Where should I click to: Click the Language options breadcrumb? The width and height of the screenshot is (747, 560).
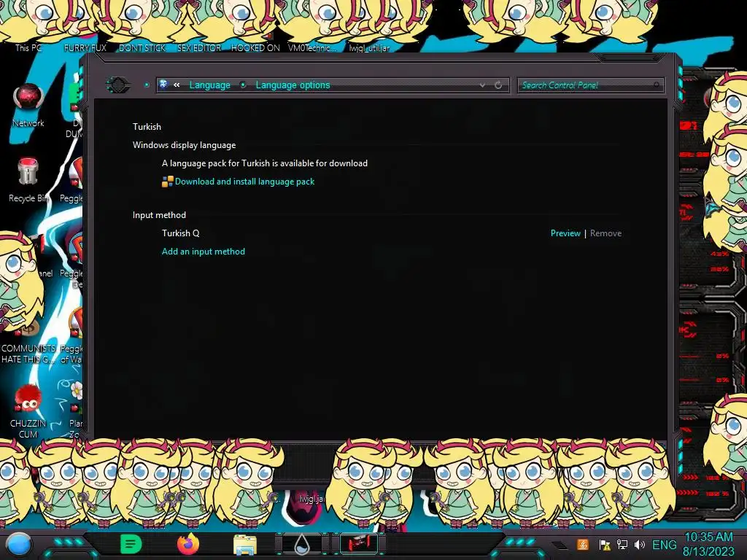(293, 85)
